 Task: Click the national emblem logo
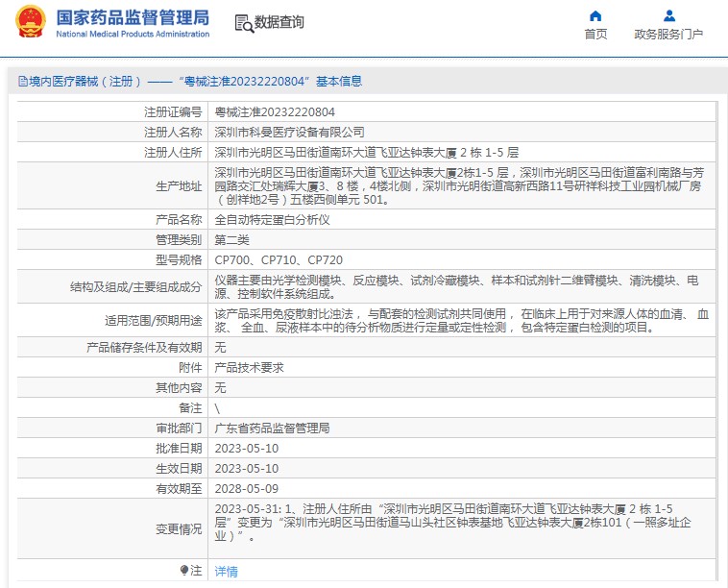31,21
